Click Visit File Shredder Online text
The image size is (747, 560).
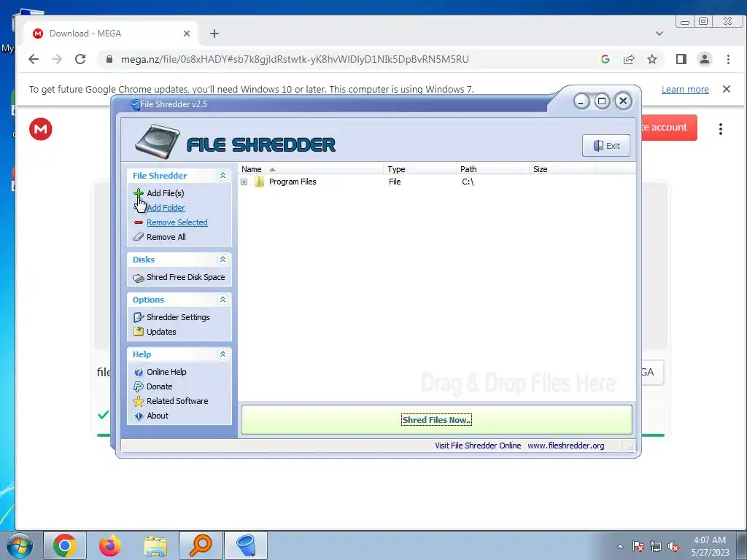pos(478,446)
